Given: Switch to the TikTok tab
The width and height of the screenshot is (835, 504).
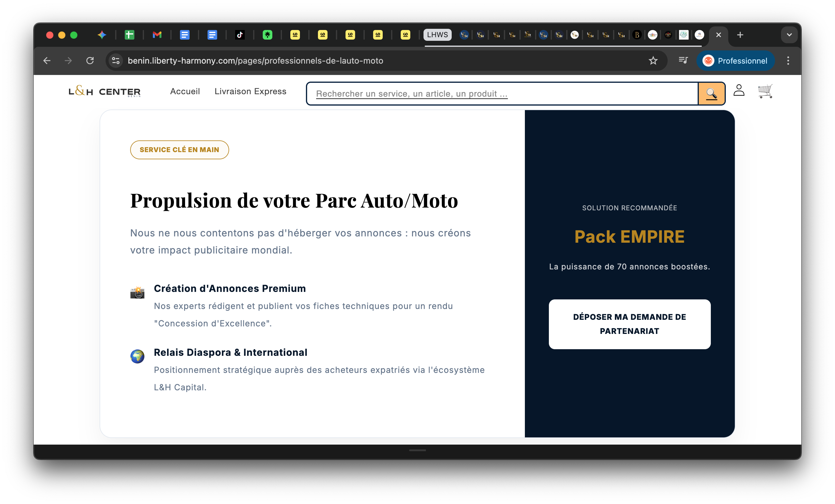Looking at the screenshot, I should [240, 35].
